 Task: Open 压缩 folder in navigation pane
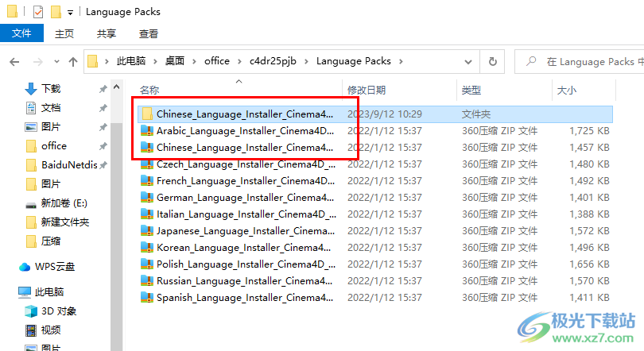click(51, 241)
